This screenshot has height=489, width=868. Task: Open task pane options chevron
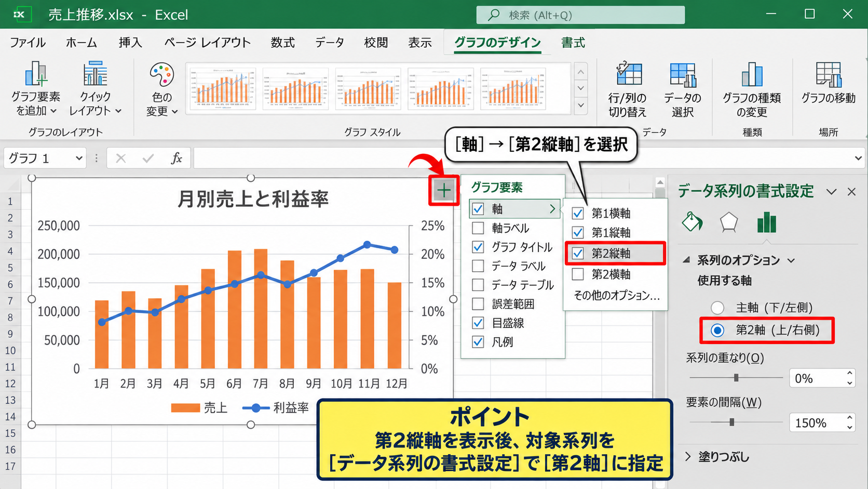832,192
